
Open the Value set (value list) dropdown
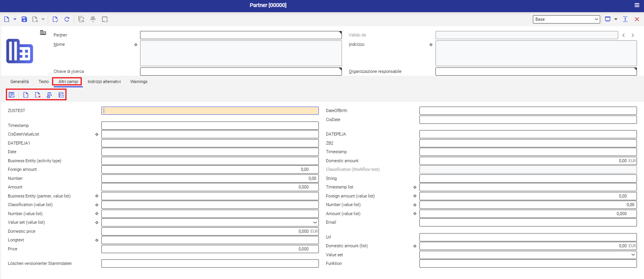315,223
